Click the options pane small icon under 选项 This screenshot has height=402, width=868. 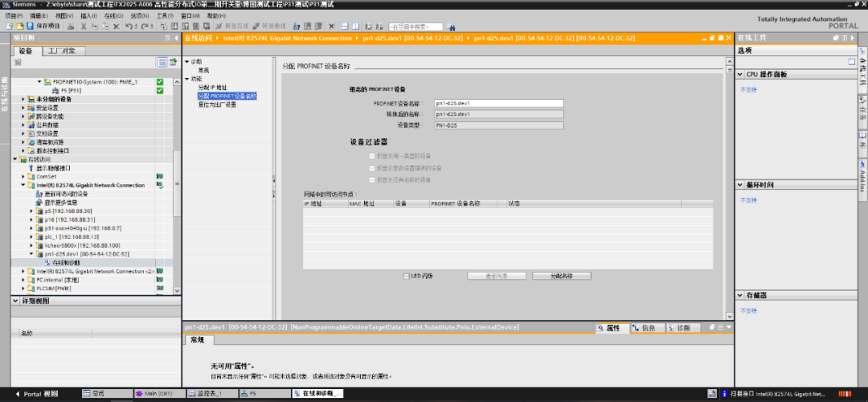coord(851,62)
